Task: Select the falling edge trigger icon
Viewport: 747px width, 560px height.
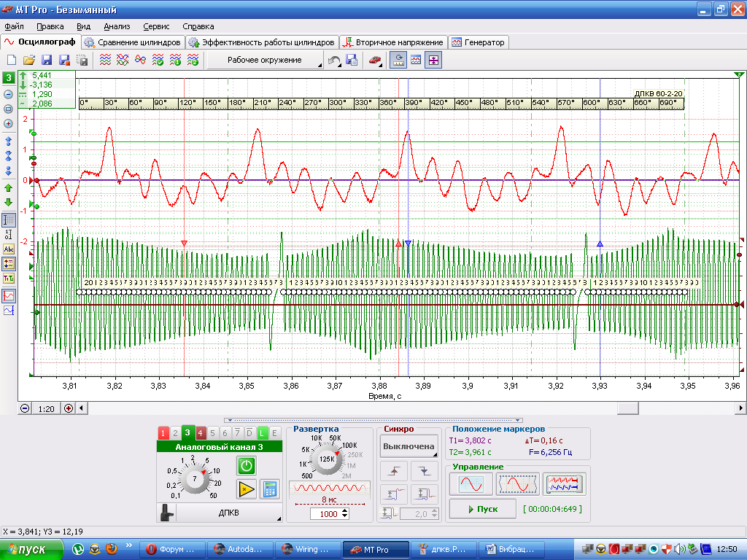Action: 424,472
